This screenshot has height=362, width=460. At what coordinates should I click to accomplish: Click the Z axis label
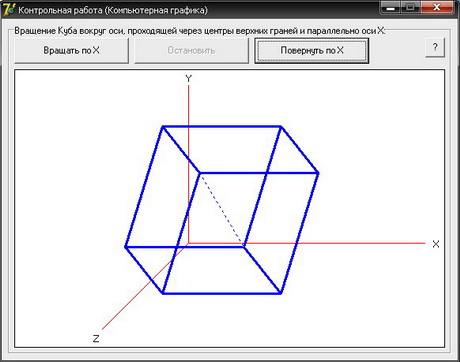point(96,339)
